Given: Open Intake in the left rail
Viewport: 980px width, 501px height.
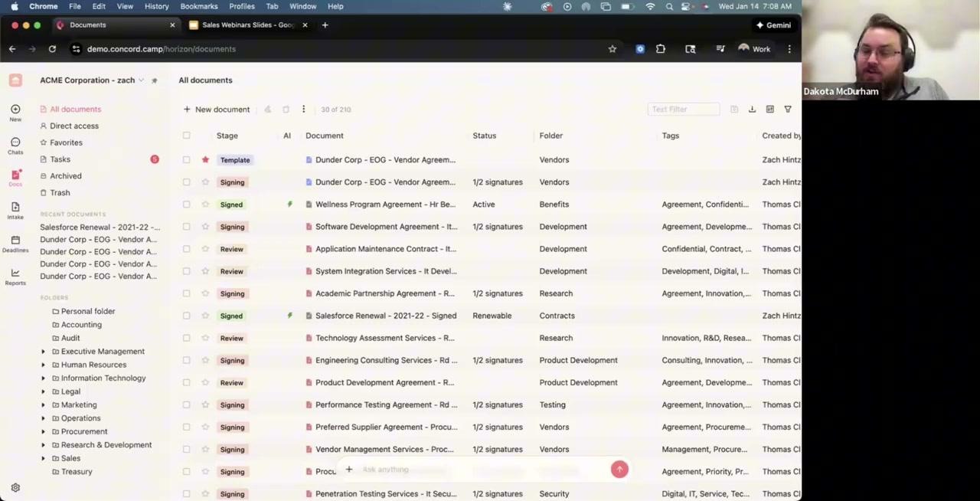Looking at the screenshot, I should click(15, 211).
